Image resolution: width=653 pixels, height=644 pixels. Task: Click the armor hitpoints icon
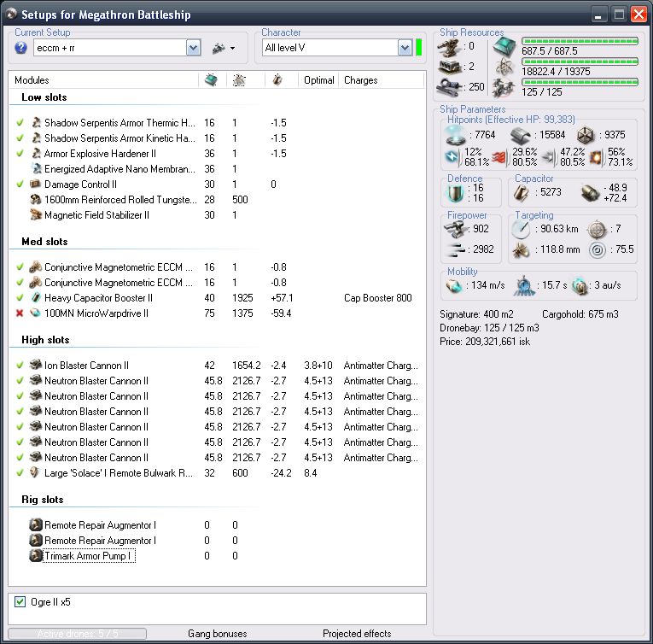521,136
